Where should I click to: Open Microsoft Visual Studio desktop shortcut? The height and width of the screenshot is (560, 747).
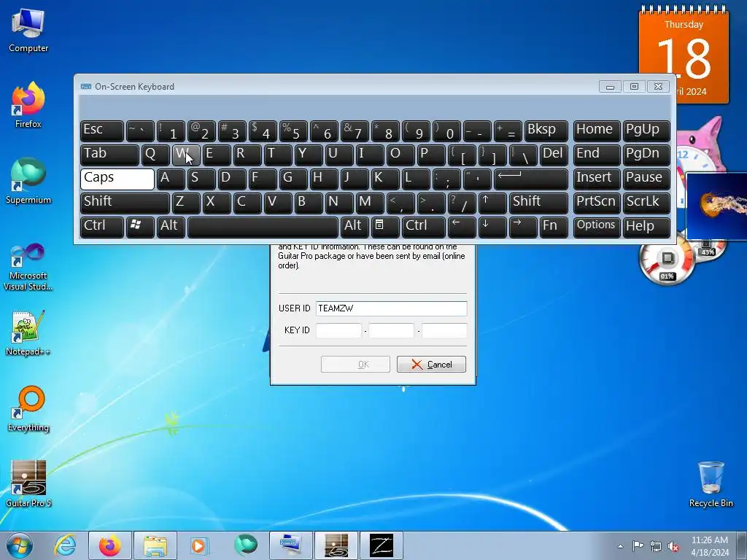[x=28, y=267]
